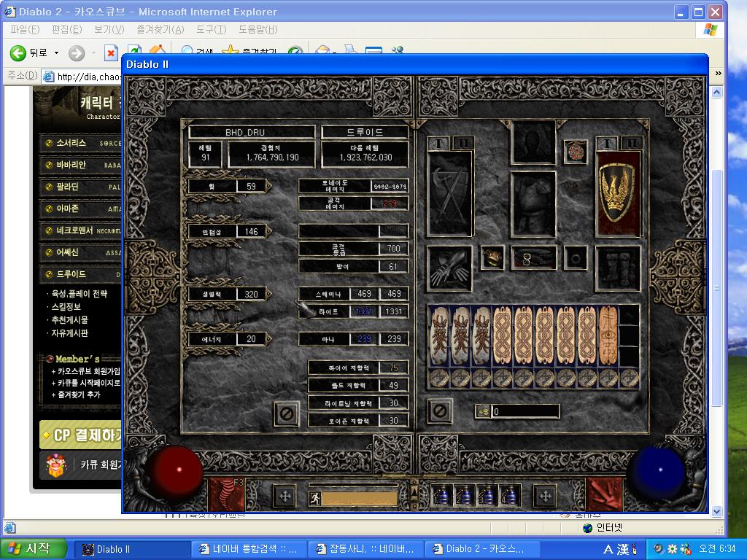Select the right ring slot
The image size is (747, 560).
click(x=576, y=257)
